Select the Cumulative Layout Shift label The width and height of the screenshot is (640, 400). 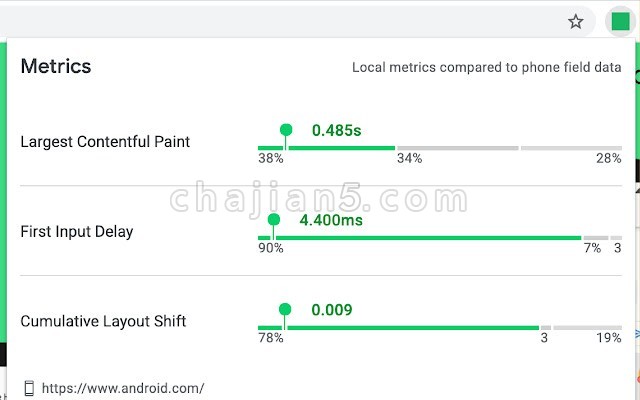103,321
